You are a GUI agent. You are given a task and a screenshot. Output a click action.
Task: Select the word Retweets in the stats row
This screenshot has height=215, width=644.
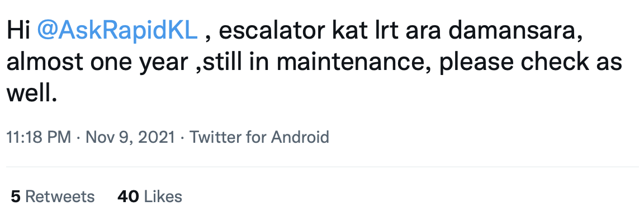[x=60, y=197]
